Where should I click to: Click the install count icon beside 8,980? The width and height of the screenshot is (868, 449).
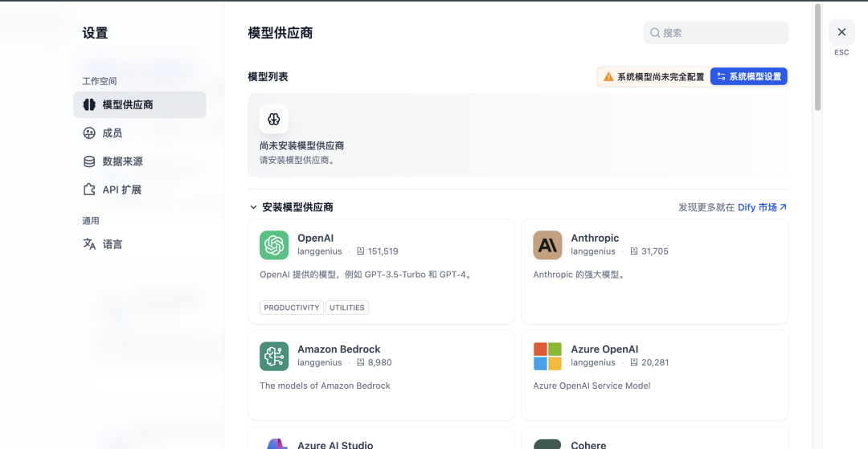point(360,362)
